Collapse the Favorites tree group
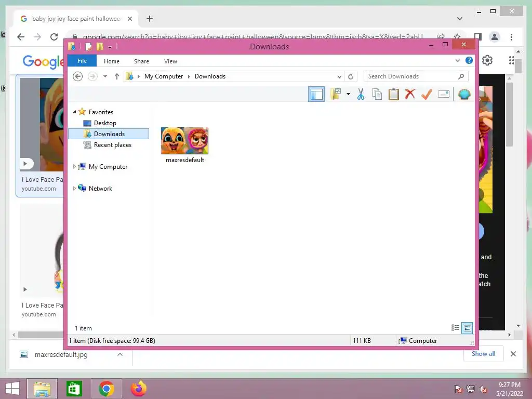532x399 pixels. (74, 112)
